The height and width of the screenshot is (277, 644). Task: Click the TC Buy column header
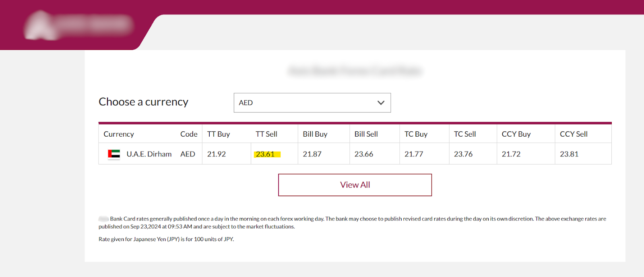pos(416,134)
